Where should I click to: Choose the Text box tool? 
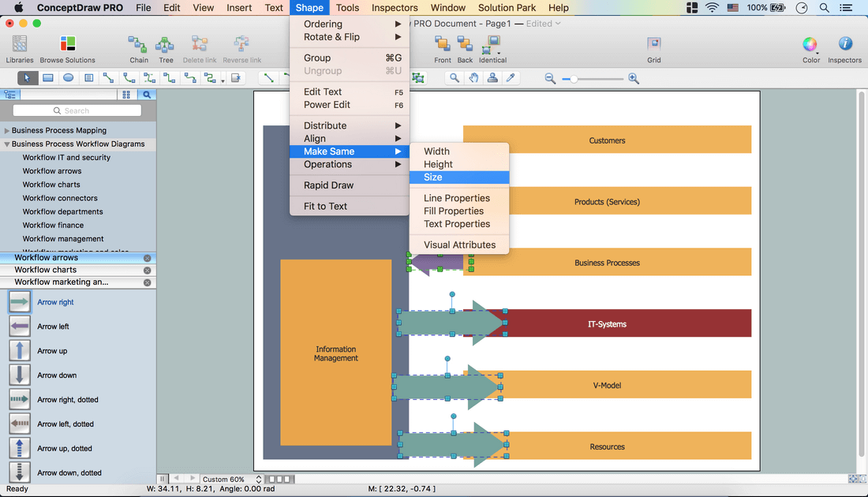tap(88, 78)
